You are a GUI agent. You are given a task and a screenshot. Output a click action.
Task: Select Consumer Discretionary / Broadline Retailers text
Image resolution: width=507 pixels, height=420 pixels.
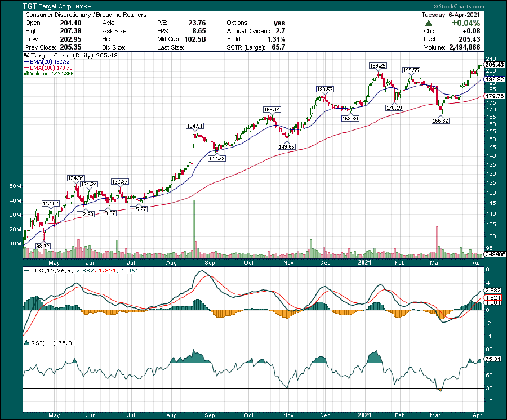[x=86, y=15]
